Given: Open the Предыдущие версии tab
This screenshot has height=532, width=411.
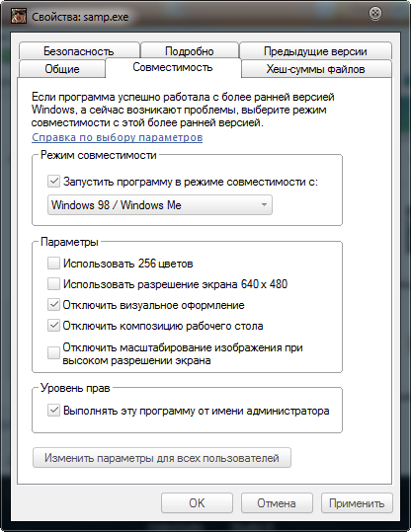Looking at the screenshot, I should pos(315,51).
